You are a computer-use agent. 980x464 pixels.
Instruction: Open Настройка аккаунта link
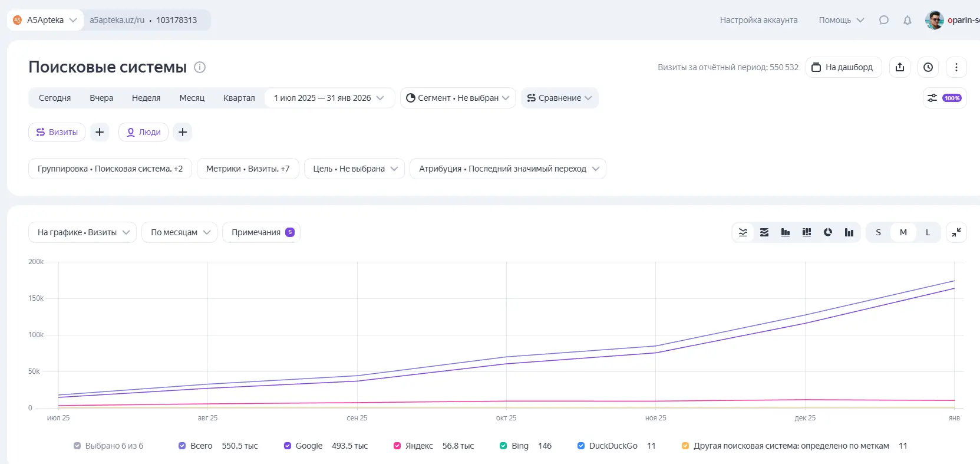point(758,20)
